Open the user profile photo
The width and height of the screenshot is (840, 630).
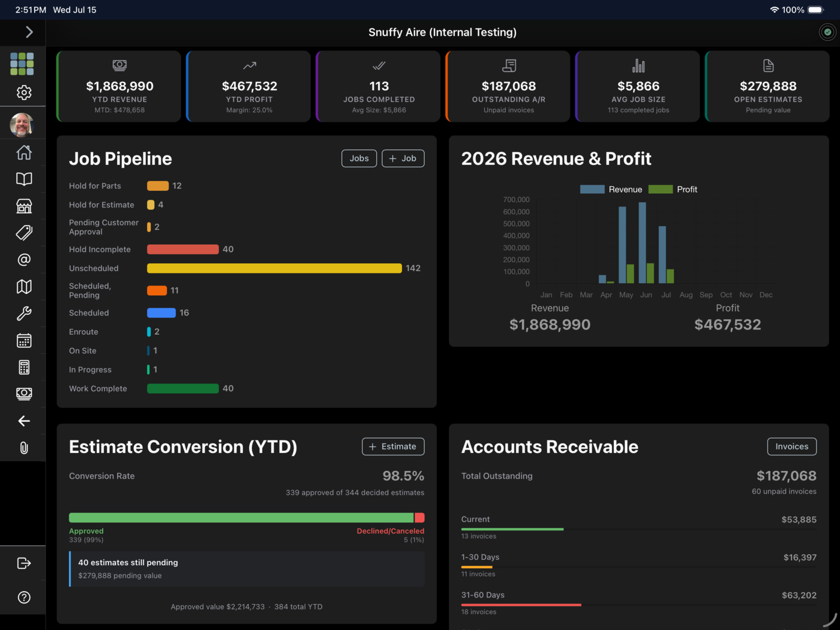click(22, 124)
